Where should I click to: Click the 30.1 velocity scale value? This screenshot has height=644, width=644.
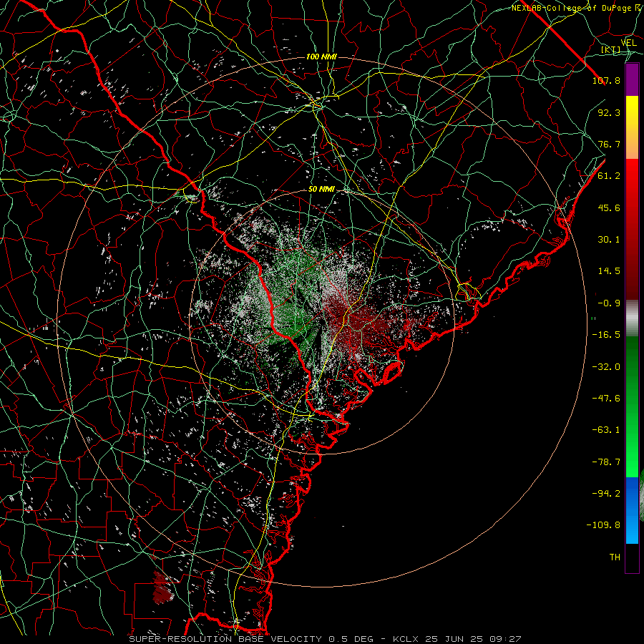(609, 240)
